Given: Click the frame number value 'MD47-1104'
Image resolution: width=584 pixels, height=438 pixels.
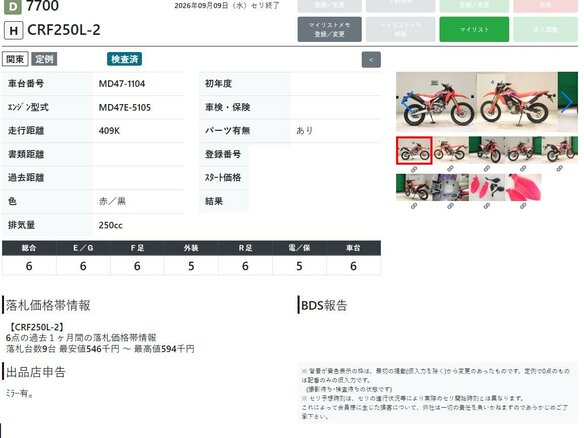Looking at the screenshot, I should [122, 84].
